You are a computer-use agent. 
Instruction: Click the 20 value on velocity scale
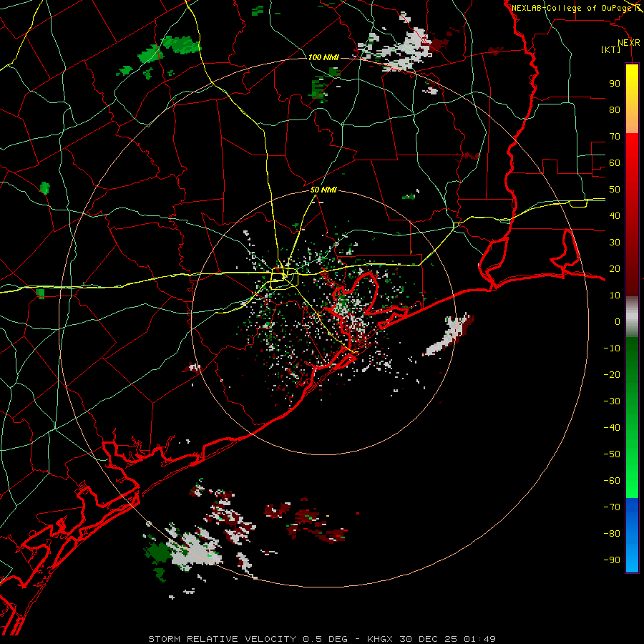(x=615, y=268)
